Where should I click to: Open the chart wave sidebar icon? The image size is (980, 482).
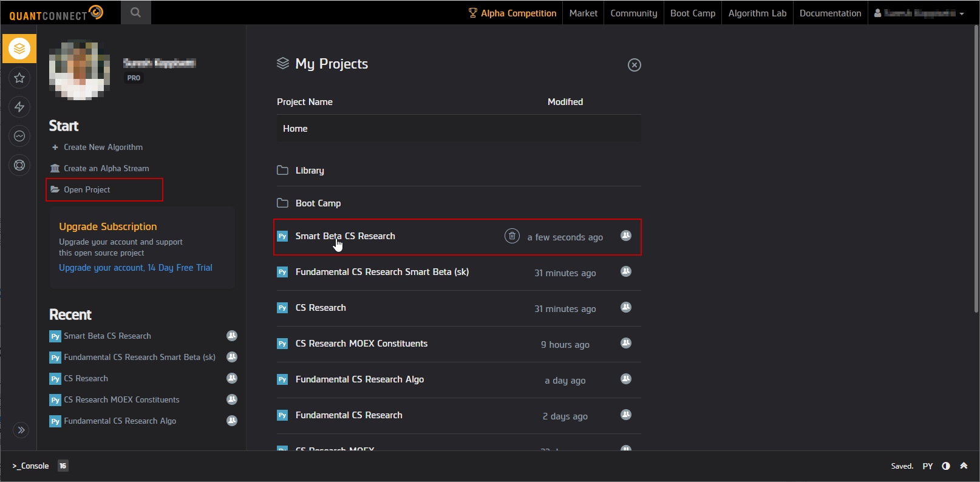point(19,136)
